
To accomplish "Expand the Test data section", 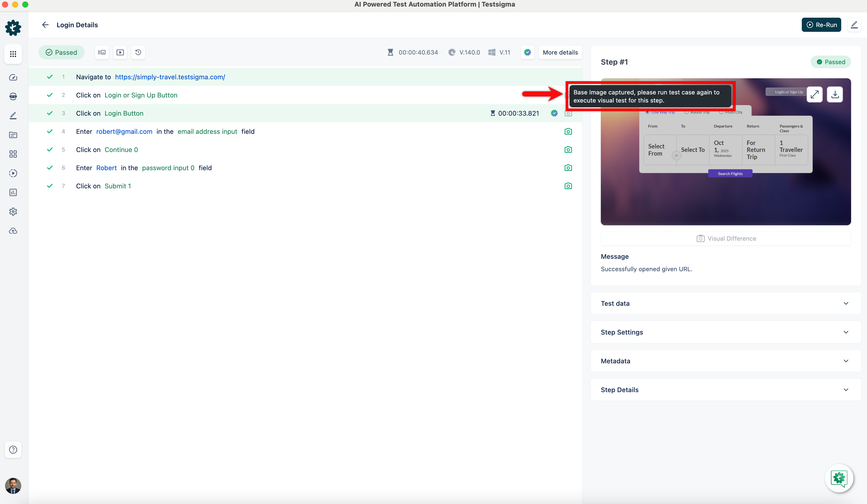I will click(726, 303).
